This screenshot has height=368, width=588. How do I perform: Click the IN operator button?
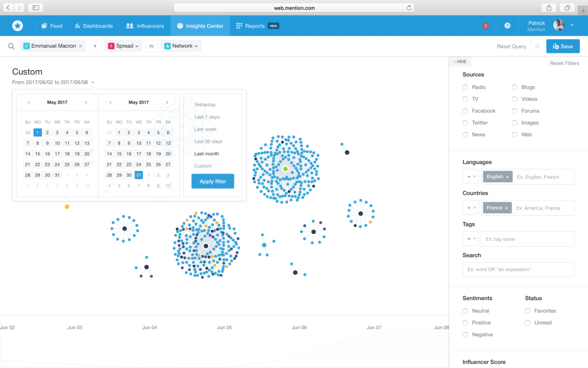tap(152, 46)
